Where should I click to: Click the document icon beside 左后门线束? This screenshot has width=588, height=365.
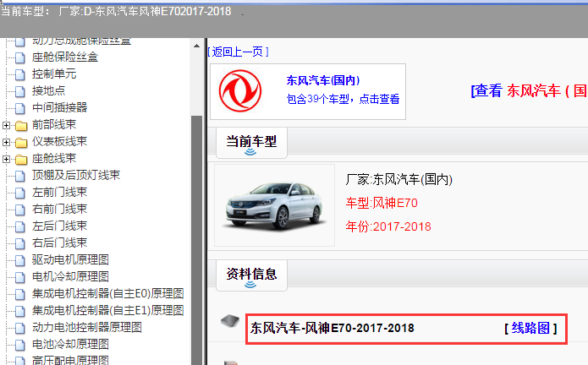pos(20,227)
